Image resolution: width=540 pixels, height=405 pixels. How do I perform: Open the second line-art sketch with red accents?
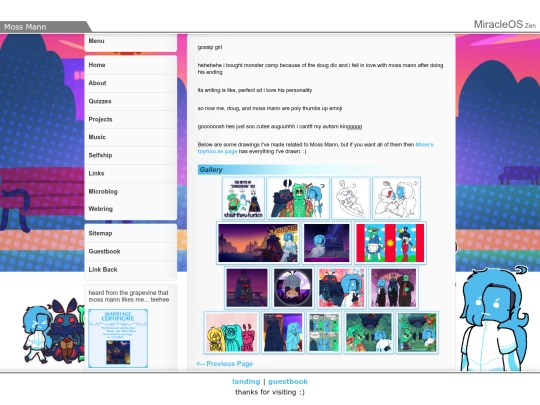pyautogui.click(x=396, y=198)
